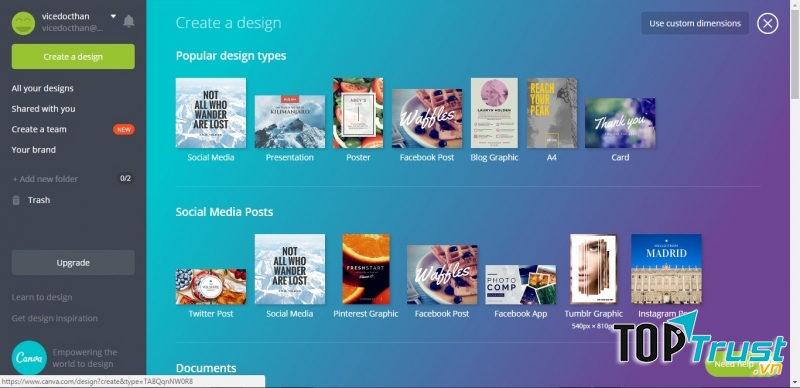
Task: Click Use custom dimensions button
Action: 695,23
